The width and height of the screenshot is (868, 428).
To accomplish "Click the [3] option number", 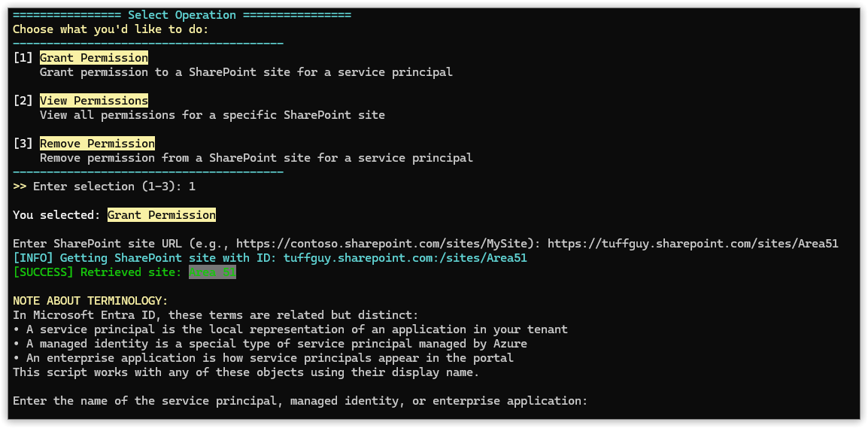I will [23, 144].
